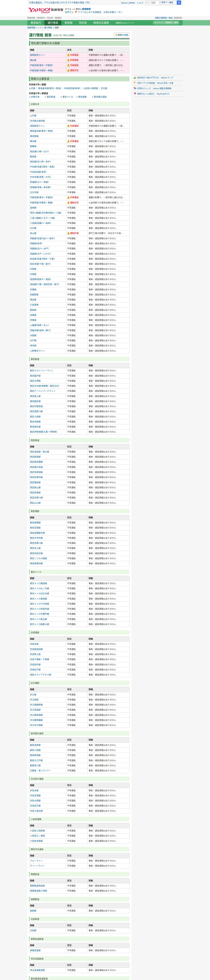Open 横浜線 in the current delays table
The width and height of the screenshot is (210, 980).
click(33, 60)
